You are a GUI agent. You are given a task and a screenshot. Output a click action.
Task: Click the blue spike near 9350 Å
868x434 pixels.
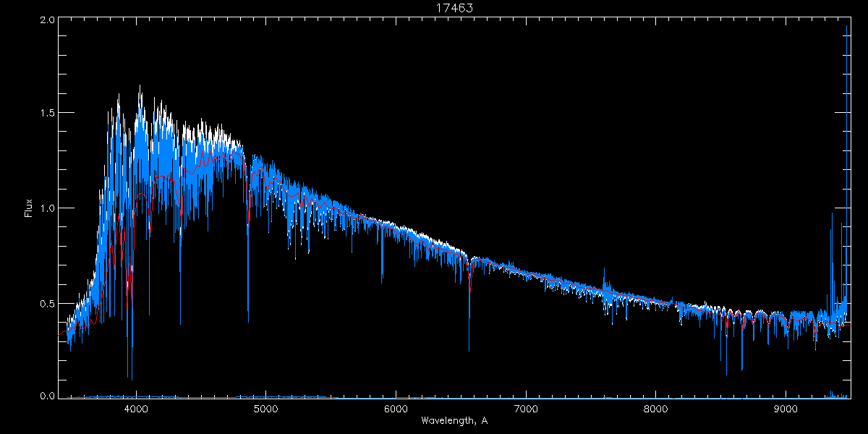831,214
